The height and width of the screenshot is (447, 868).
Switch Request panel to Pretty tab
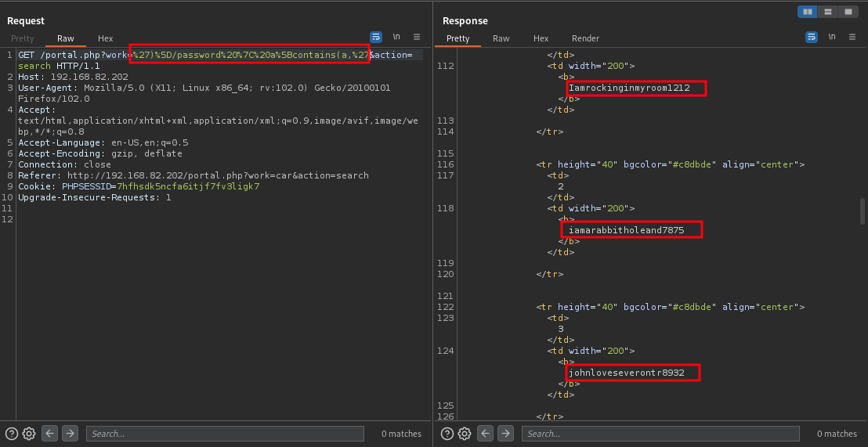pos(22,38)
